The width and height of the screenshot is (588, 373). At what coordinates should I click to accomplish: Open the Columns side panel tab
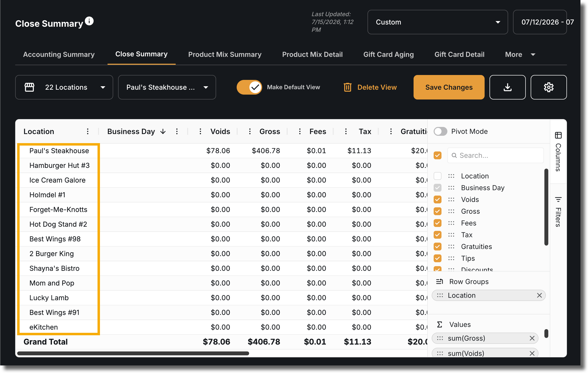coord(558,152)
